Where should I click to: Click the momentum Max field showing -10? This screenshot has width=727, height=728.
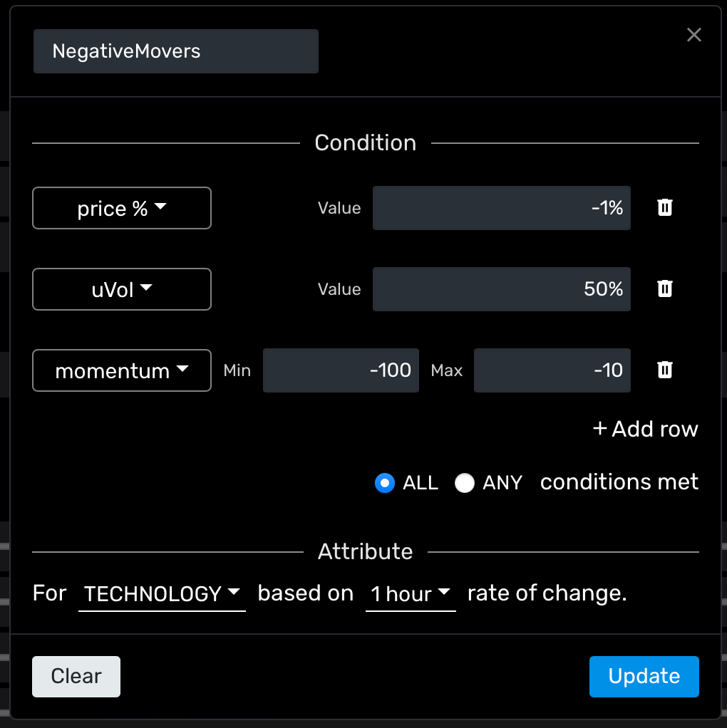point(552,370)
